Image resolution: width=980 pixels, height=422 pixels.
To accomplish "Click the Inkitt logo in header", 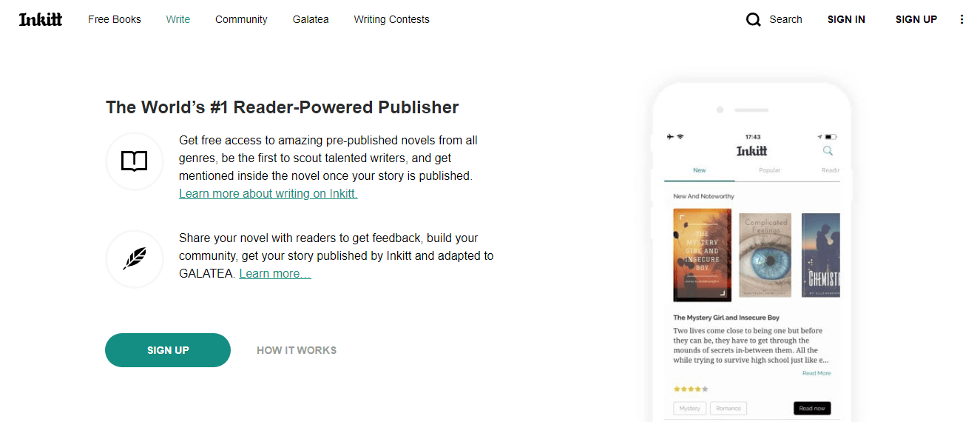I will point(41,20).
